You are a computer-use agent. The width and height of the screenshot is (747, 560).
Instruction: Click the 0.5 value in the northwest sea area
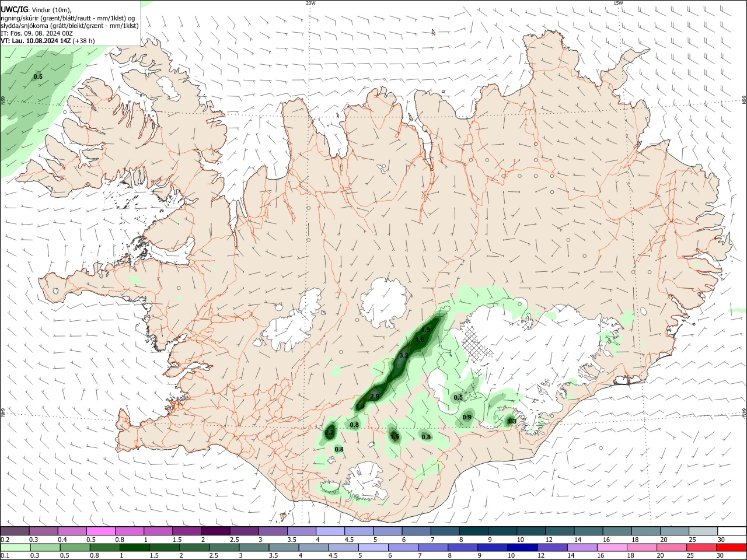click(x=38, y=77)
